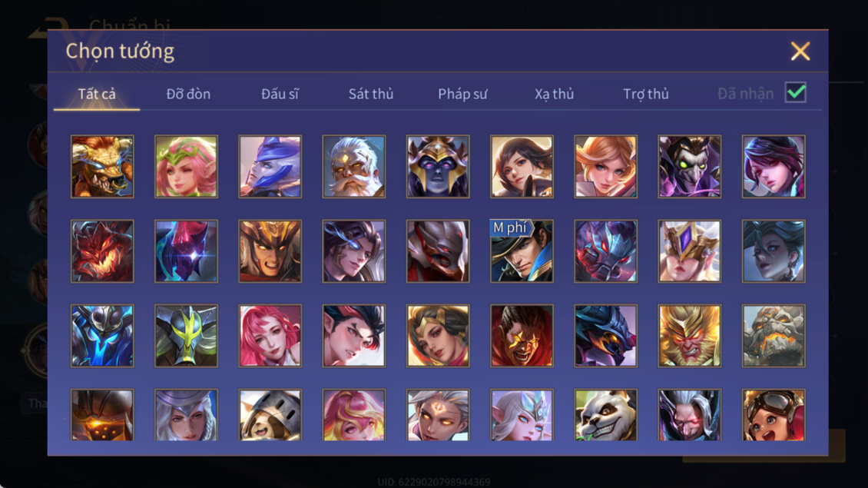Switch to the Đỡ đòn tab
868x488 pixels.
click(188, 94)
